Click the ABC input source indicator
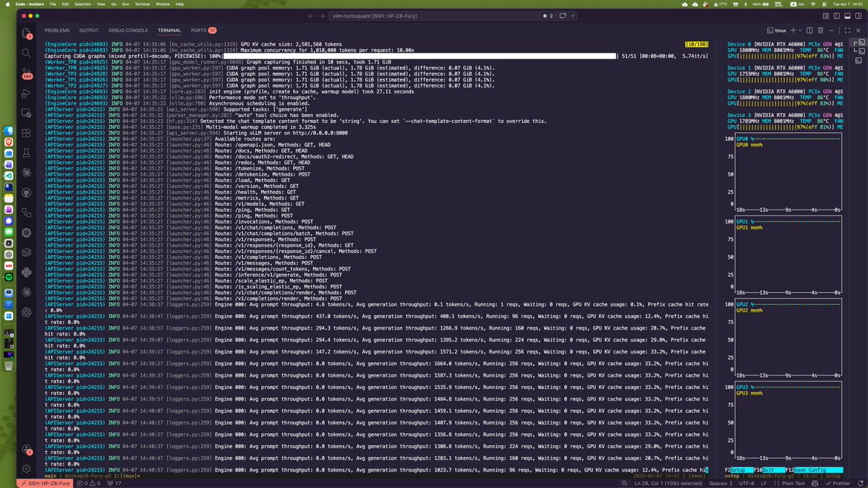The height and width of the screenshot is (488, 868). 797,4
